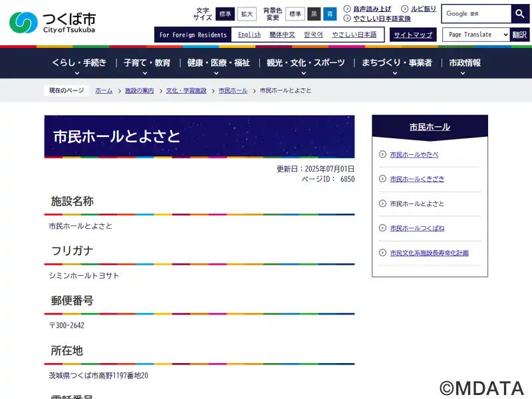This screenshot has height=399, width=532.
Task: Click the arrow icon beside ルビ振り
Action: point(404,9)
